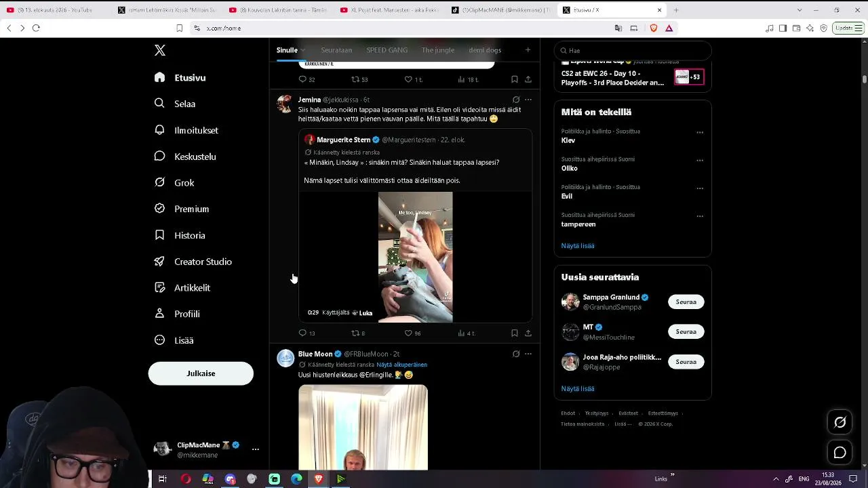Click Näytä lisää under Uusia seurattavia
This screenshot has height=488, width=868.
[x=578, y=389]
